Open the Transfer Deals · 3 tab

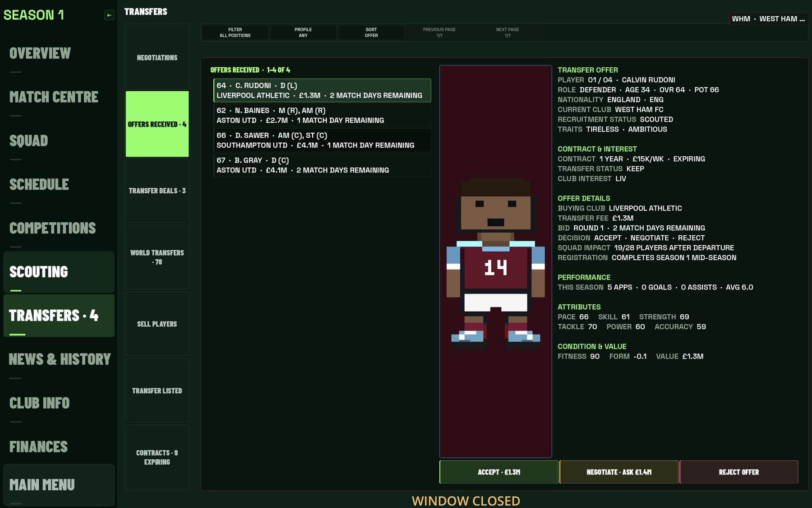click(157, 191)
